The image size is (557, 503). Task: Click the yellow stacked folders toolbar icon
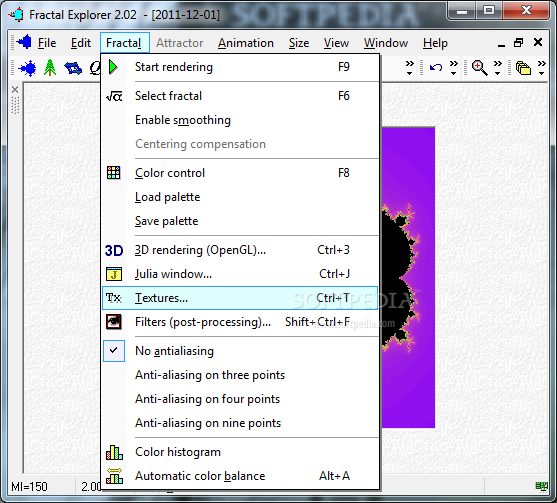pyautogui.click(x=523, y=68)
